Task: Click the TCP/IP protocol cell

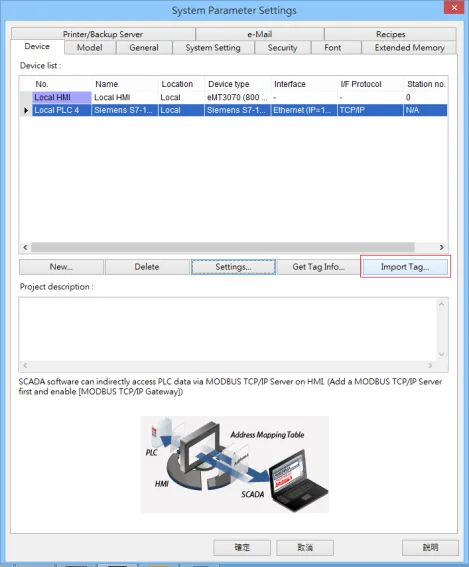Action: click(x=370, y=110)
